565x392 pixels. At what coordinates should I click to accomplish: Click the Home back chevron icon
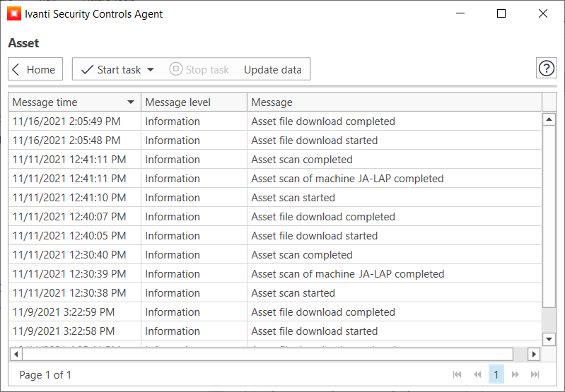[x=16, y=69]
